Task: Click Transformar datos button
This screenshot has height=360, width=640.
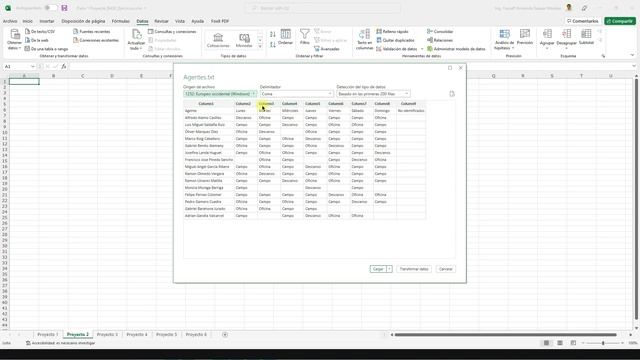Action: [x=414, y=269]
